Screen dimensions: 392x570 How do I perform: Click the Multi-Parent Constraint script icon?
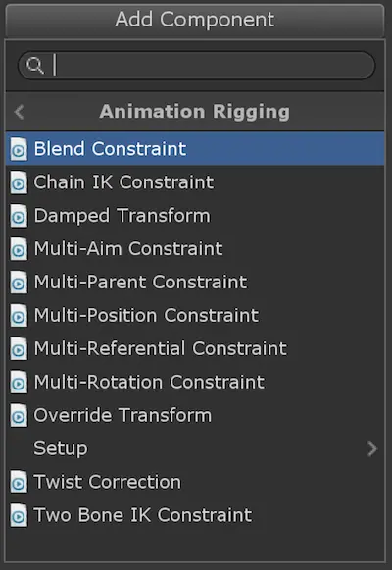(x=19, y=283)
